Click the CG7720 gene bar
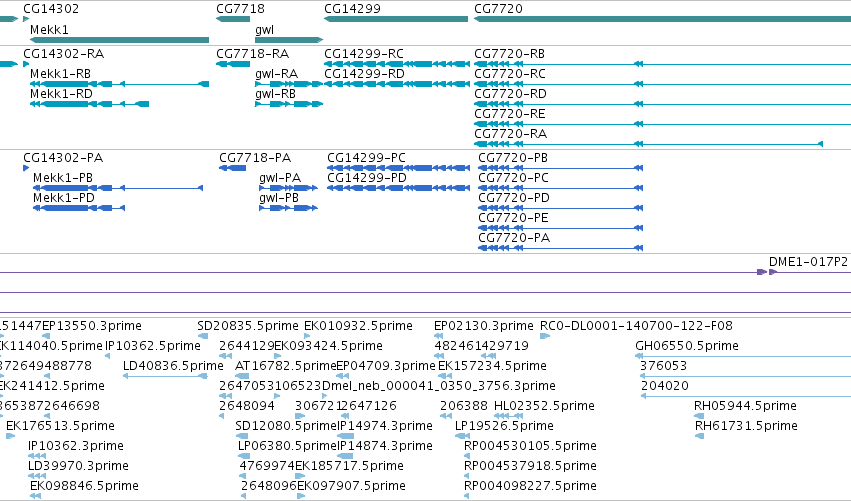Image resolution: width=851 pixels, height=501 pixels. coord(662,19)
